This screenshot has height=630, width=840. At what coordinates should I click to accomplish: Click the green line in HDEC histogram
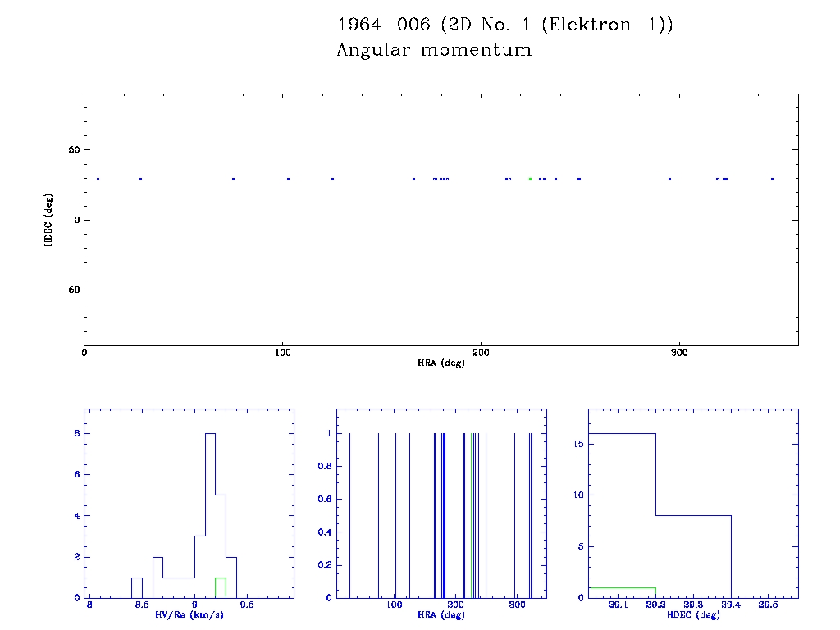[x=622, y=587]
